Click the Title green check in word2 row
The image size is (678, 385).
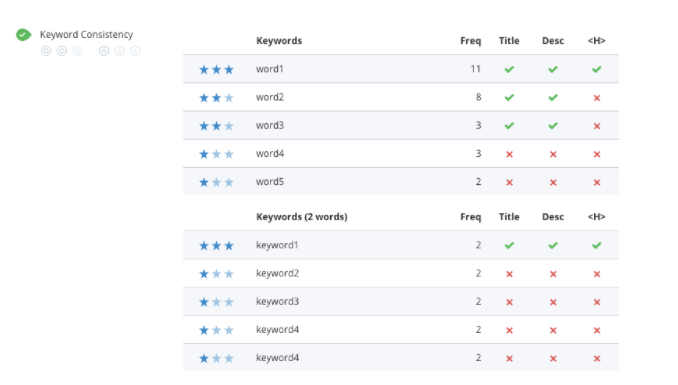click(x=509, y=98)
